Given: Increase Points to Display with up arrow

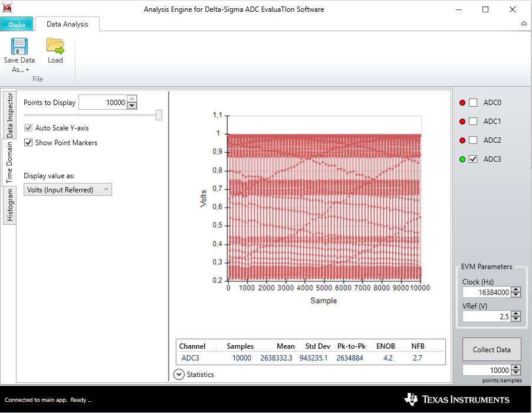Looking at the screenshot, I should pos(132,99).
